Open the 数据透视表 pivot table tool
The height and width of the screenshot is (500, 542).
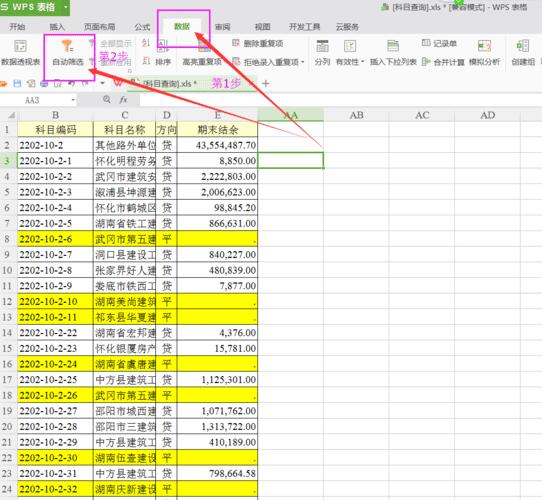(20, 53)
